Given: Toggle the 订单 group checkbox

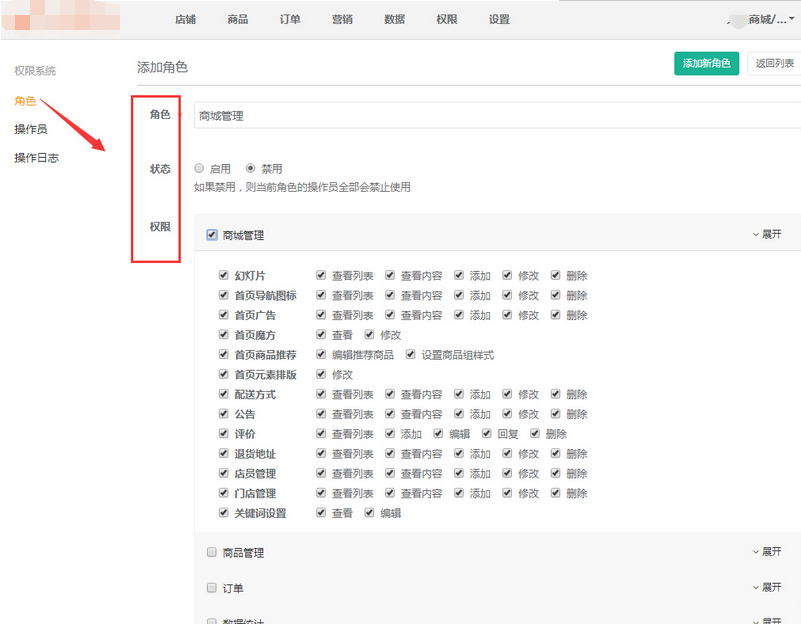Looking at the screenshot, I should coord(212,588).
